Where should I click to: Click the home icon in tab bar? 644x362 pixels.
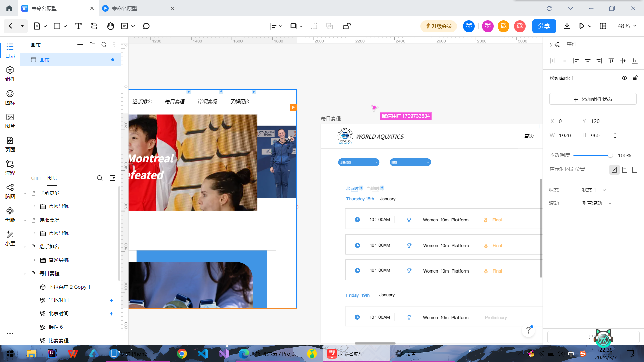tap(9, 8)
